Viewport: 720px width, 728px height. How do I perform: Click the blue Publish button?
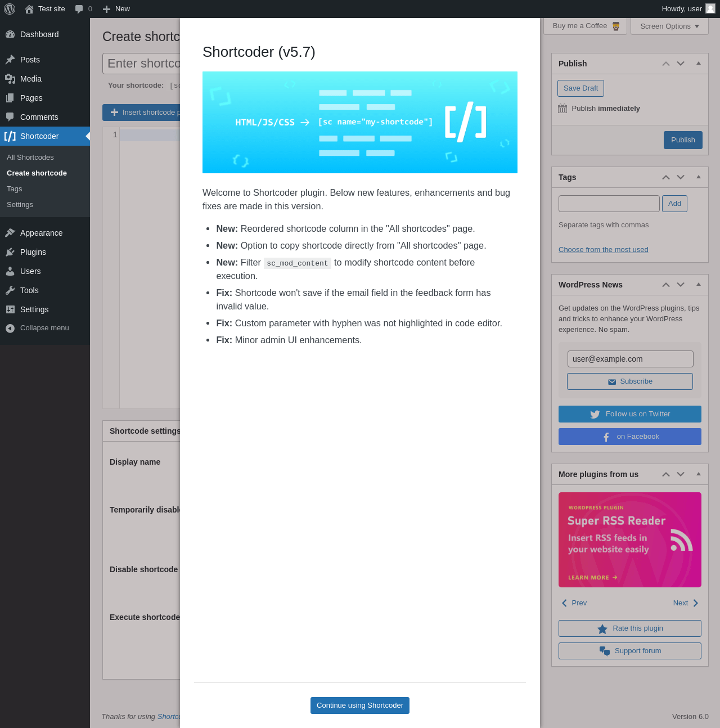(683, 140)
